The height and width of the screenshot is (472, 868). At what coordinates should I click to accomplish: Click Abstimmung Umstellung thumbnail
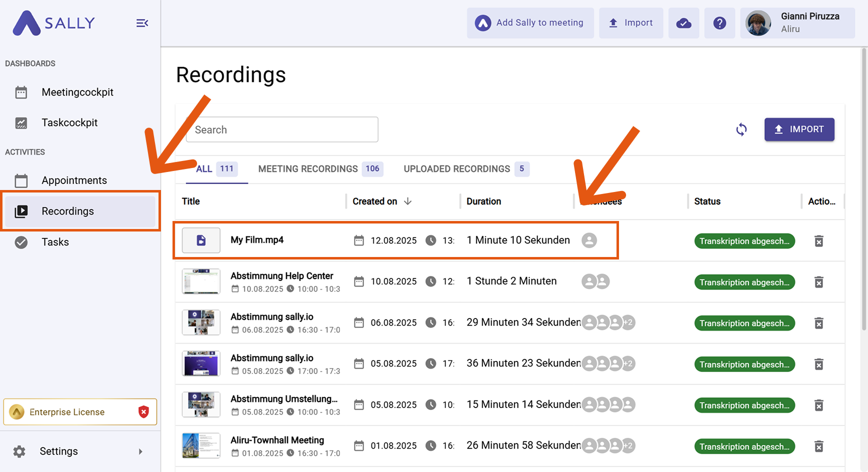click(x=201, y=404)
